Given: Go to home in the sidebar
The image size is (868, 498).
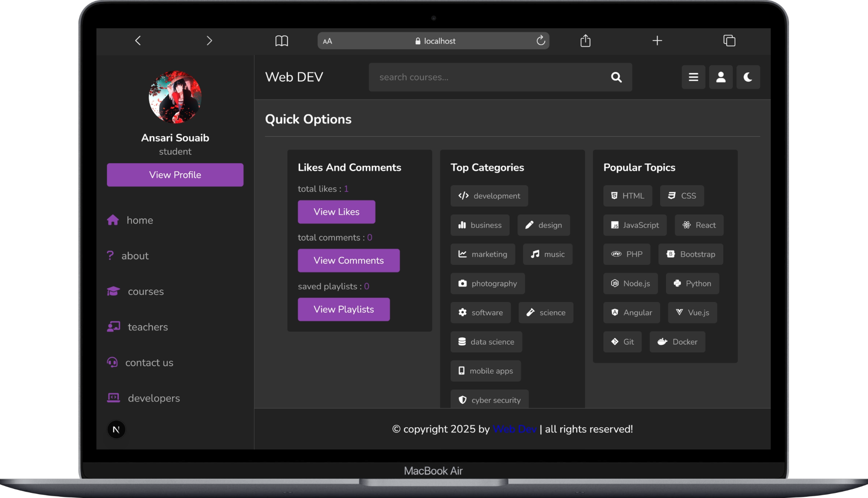Looking at the screenshot, I should click(x=130, y=220).
